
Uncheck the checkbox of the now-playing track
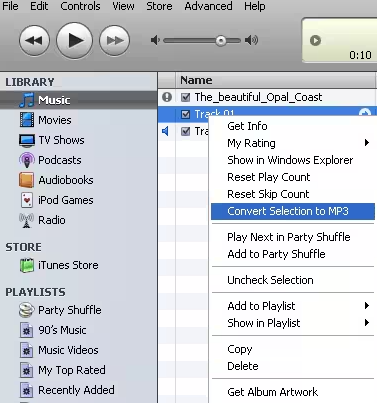(x=185, y=131)
